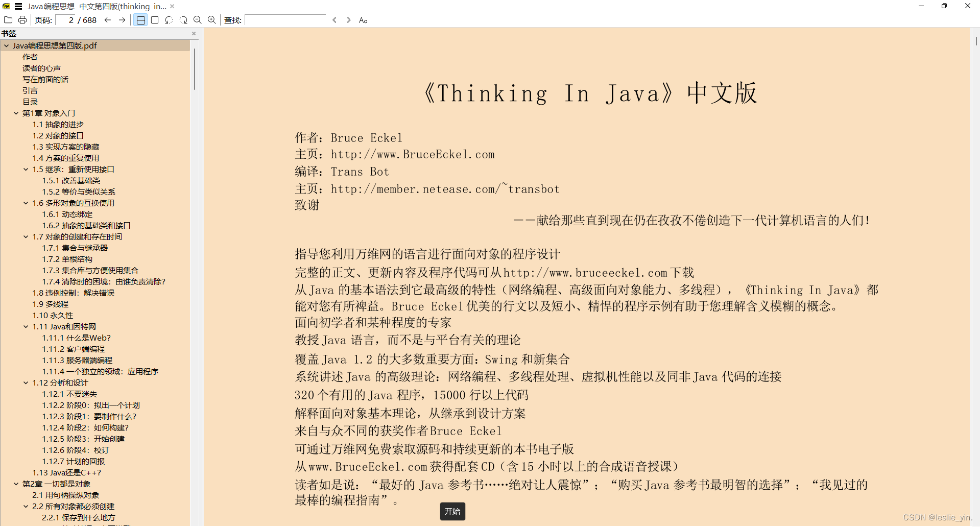The width and height of the screenshot is (980, 527).
Task: Open bookmark 目录
Action: pos(30,102)
